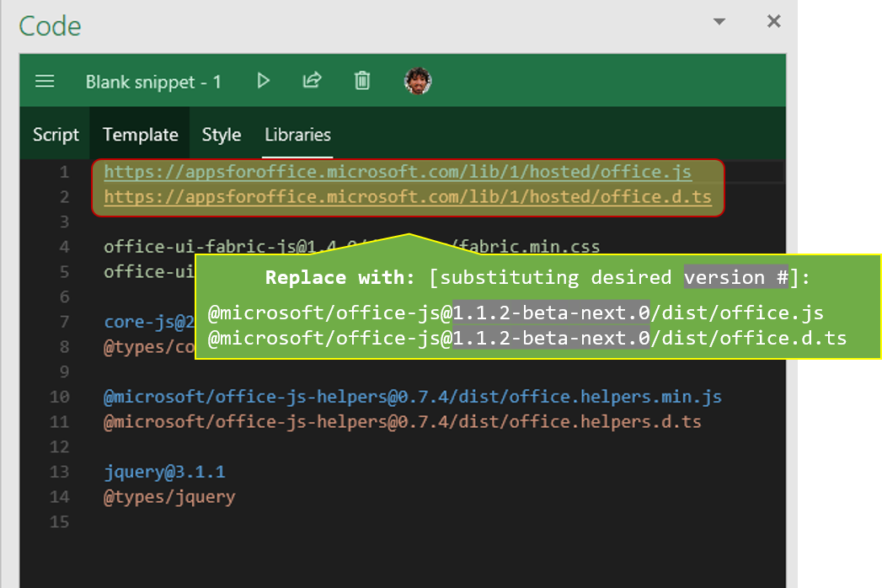Click the fabric.min.css line 4 entry

pyautogui.click(x=351, y=247)
